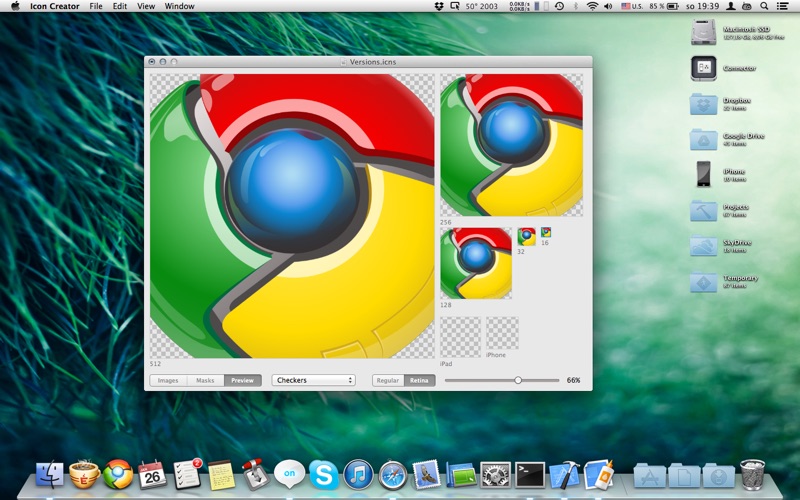Open the File menu
This screenshot has width=800, height=500.
(x=96, y=6)
